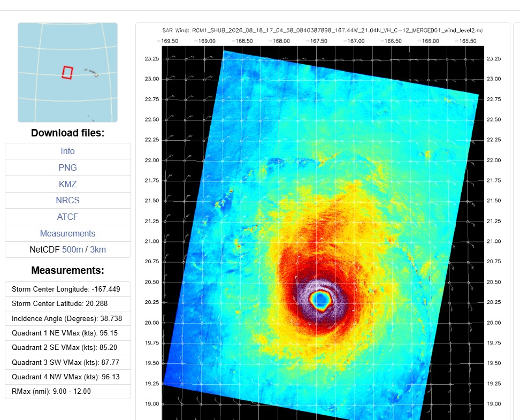The width and height of the screenshot is (520, 420).
Task: Click the SAR Wind image title text
Action: (323, 30)
